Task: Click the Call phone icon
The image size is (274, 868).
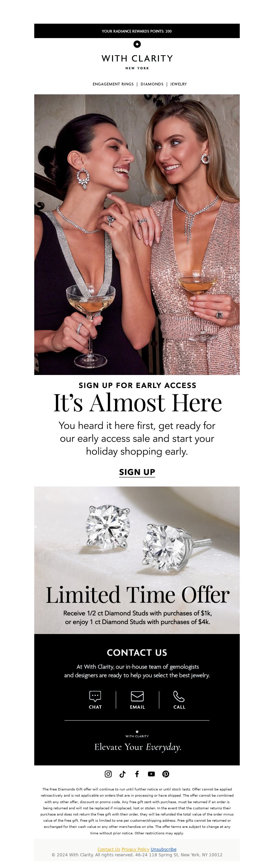Action: point(179,696)
